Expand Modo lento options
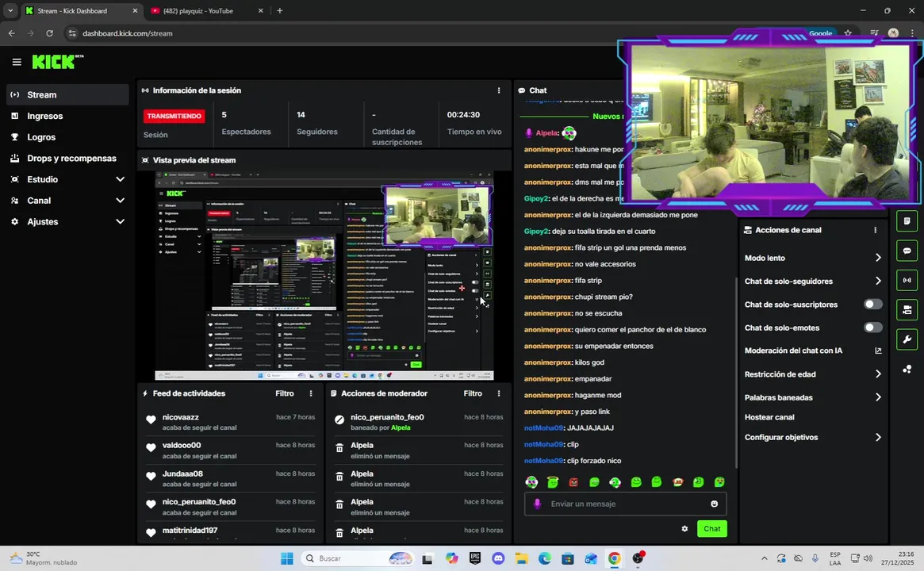The image size is (924, 571). coord(813,258)
